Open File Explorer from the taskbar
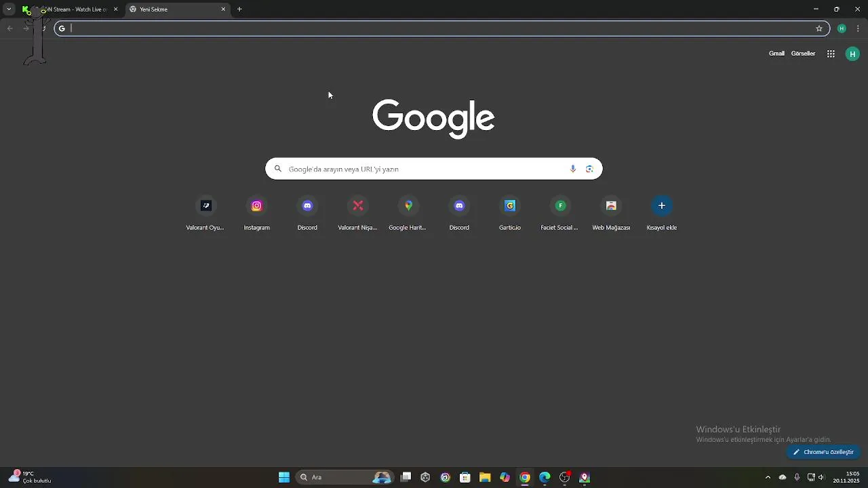 pyautogui.click(x=485, y=477)
